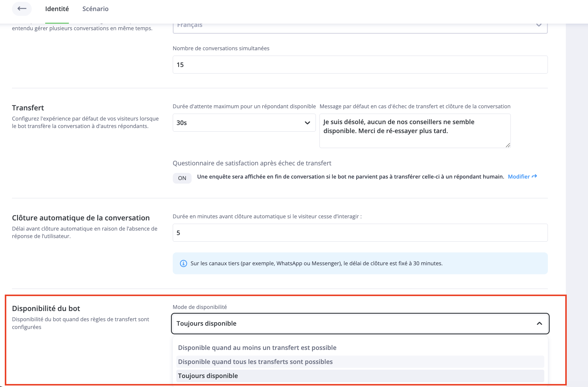Click the textarea resize handle corner
Screen dimensions: 588x387
(508, 145)
